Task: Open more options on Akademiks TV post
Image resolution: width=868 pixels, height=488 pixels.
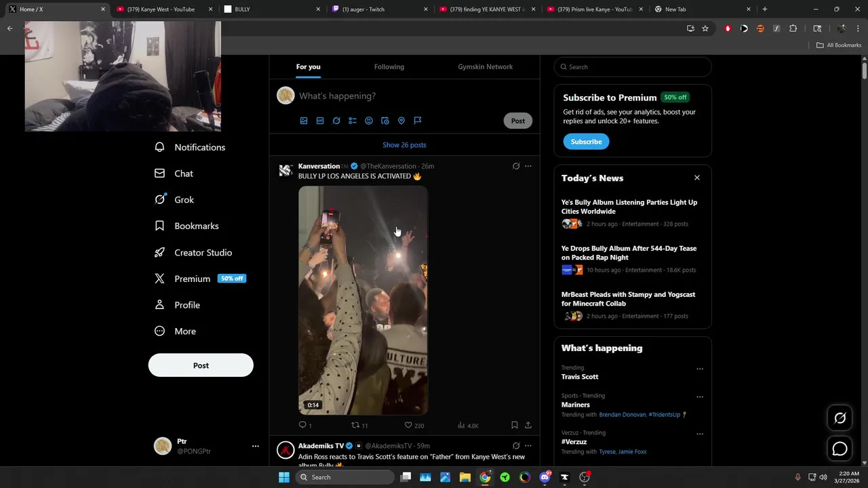Action: coord(528,446)
